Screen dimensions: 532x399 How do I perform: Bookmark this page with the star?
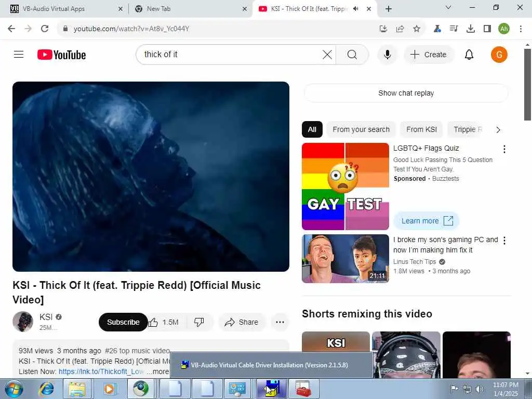click(417, 29)
